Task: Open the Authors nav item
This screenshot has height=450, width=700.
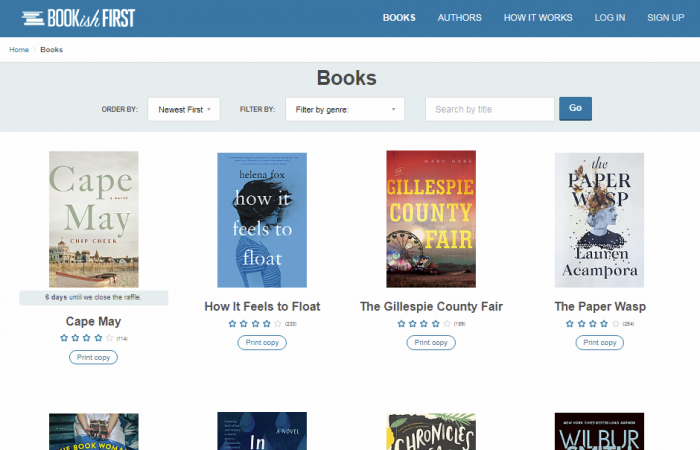Action: point(459,18)
